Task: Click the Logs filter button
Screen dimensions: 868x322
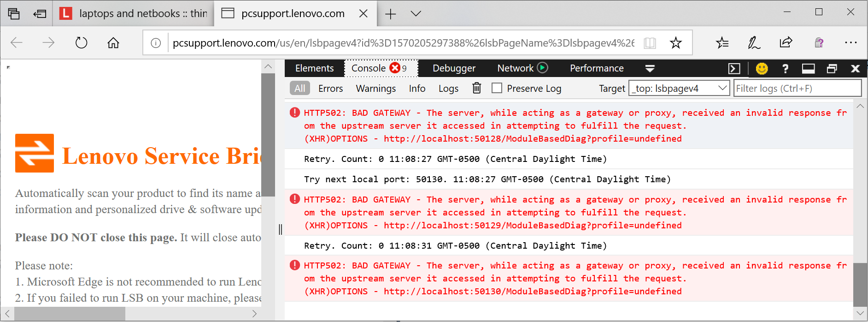Action: pos(448,89)
